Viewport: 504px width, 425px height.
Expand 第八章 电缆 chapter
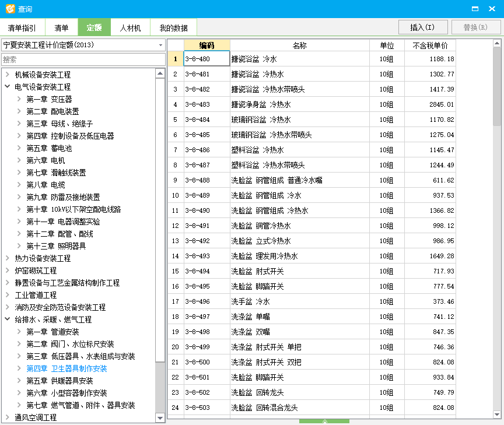click(x=19, y=185)
